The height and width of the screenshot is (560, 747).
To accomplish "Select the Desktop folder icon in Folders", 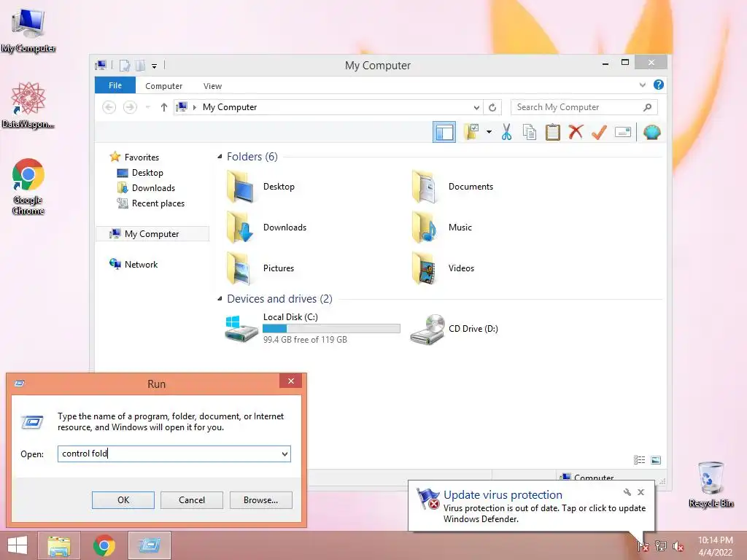I will coord(239,187).
